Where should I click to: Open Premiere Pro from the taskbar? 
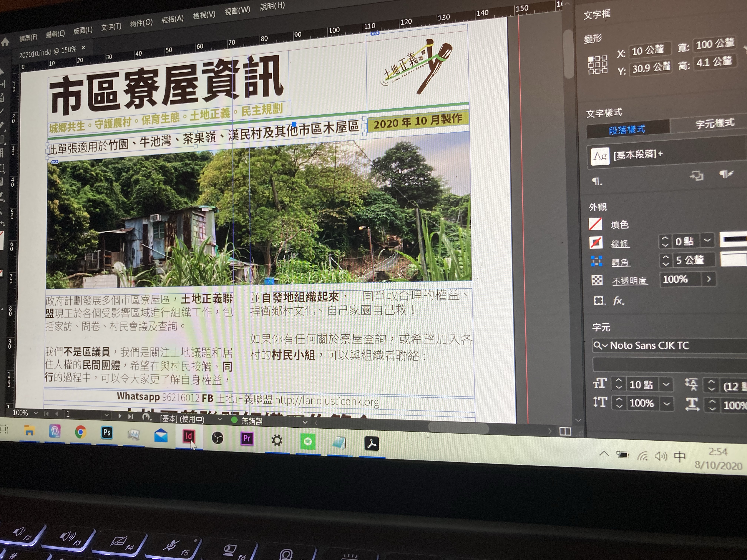pyautogui.click(x=247, y=439)
